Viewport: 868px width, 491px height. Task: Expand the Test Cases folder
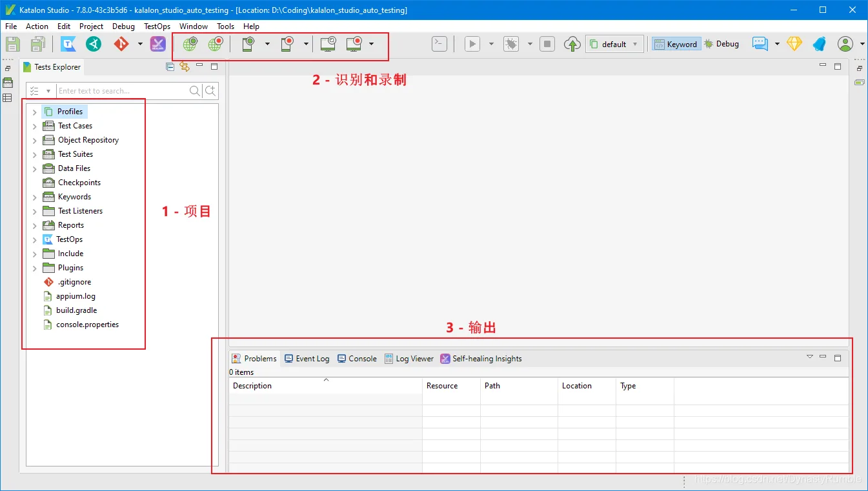[x=35, y=126]
